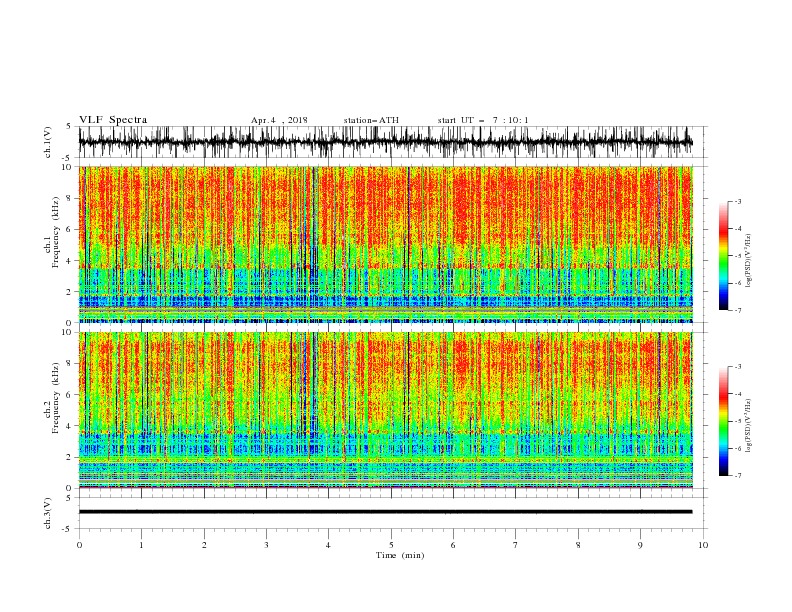Click the "10" tick on the time axis

coord(703,545)
